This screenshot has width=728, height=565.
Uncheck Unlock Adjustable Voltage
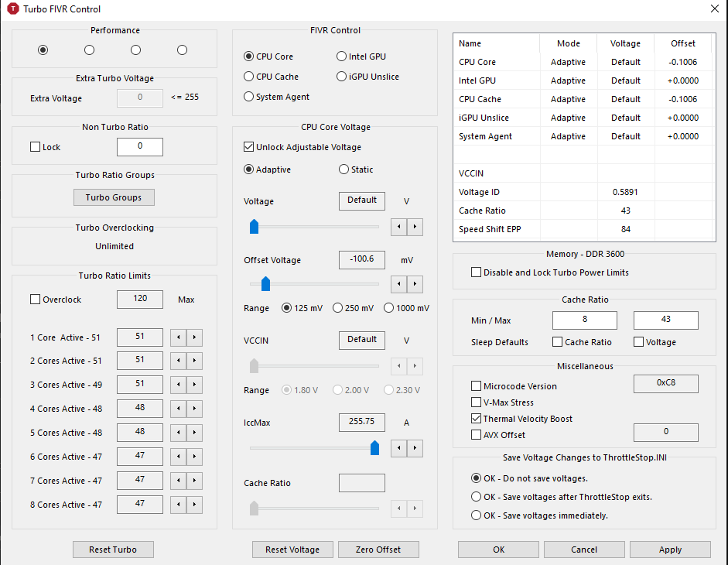(249, 147)
